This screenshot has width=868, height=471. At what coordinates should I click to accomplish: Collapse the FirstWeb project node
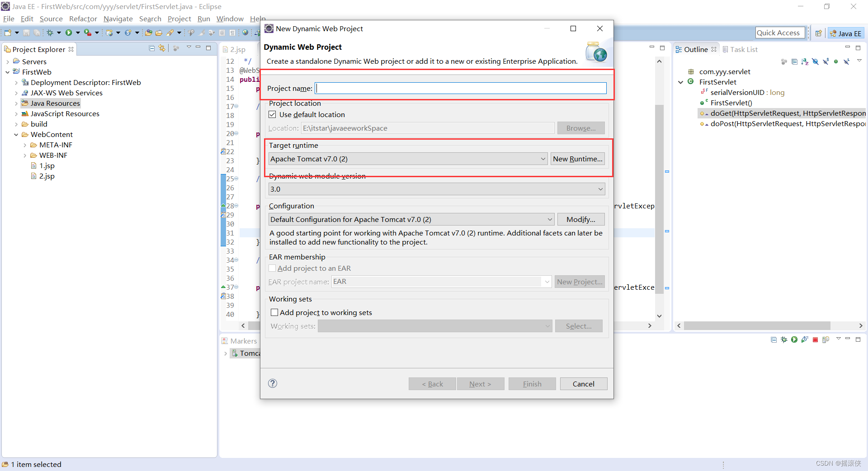point(8,72)
